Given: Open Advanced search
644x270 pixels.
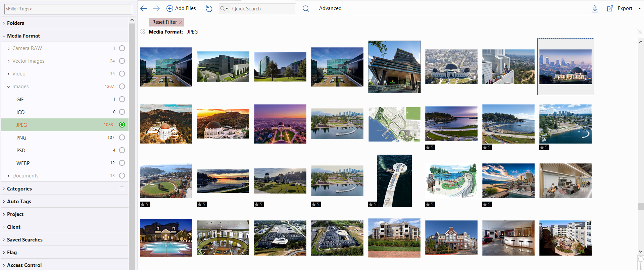Looking at the screenshot, I should pyautogui.click(x=330, y=8).
